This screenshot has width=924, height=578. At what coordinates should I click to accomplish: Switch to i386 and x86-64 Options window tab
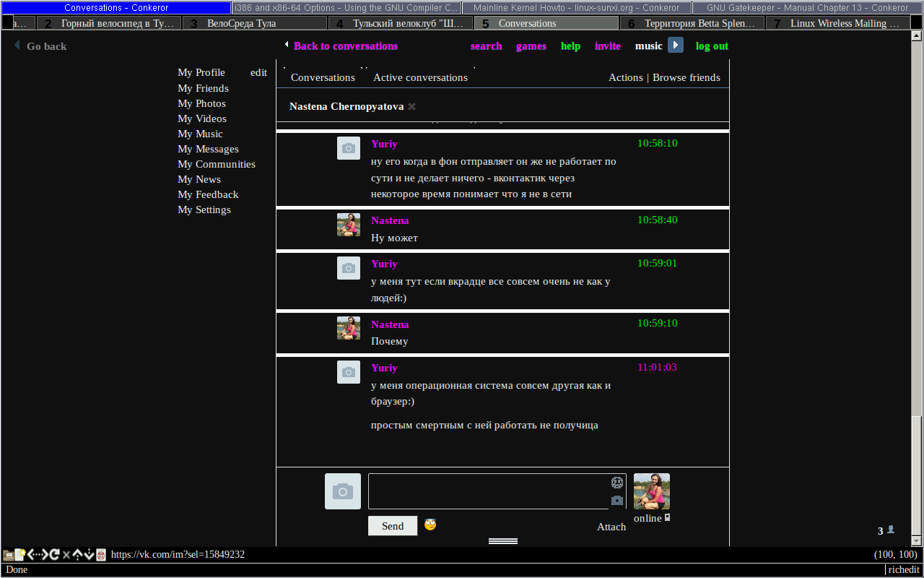[x=346, y=8]
